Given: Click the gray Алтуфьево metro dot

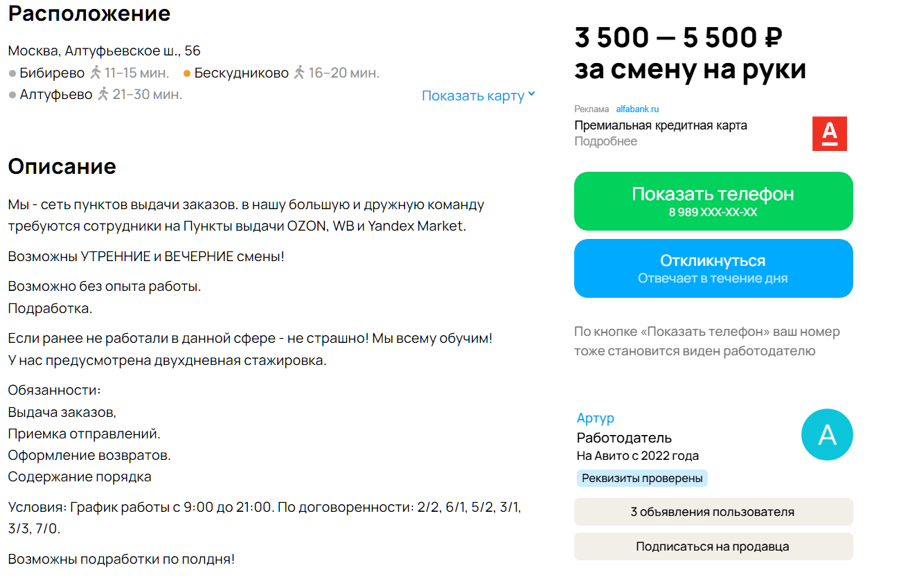Looking at the screenshot, I should (12, 95).
